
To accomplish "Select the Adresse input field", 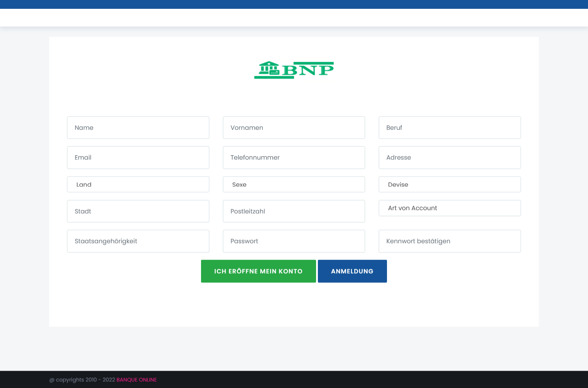I will tap(450, 157).
